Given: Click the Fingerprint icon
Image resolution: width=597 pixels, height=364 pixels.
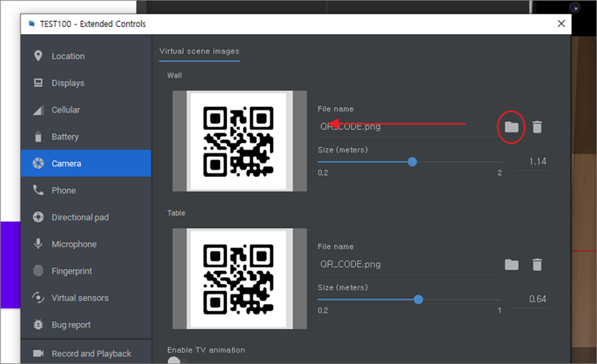Looking at the screenshot, I should (x=38, y=271).
